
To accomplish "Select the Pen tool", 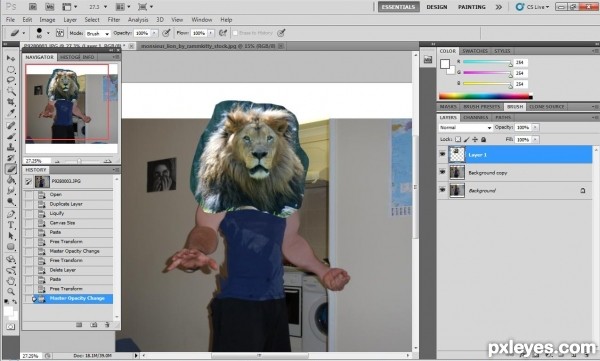I will pyautogui.click(x=11, y=214).
